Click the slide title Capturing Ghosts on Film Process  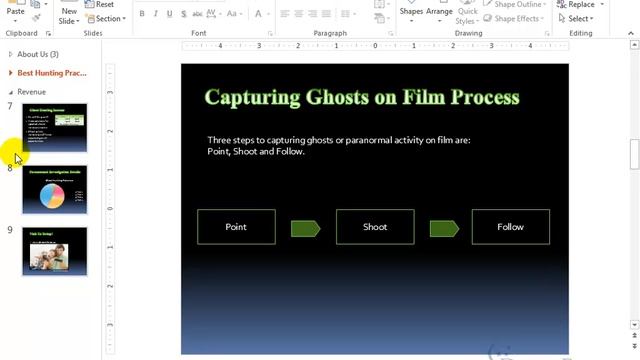(x=362, y=97)
